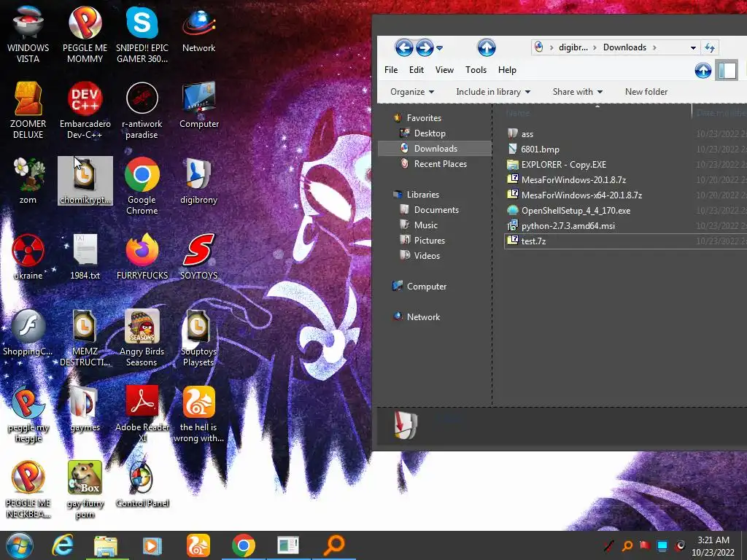
Task: Click the digibr... breadcrumb segment
Action: (x=573, y=47)
